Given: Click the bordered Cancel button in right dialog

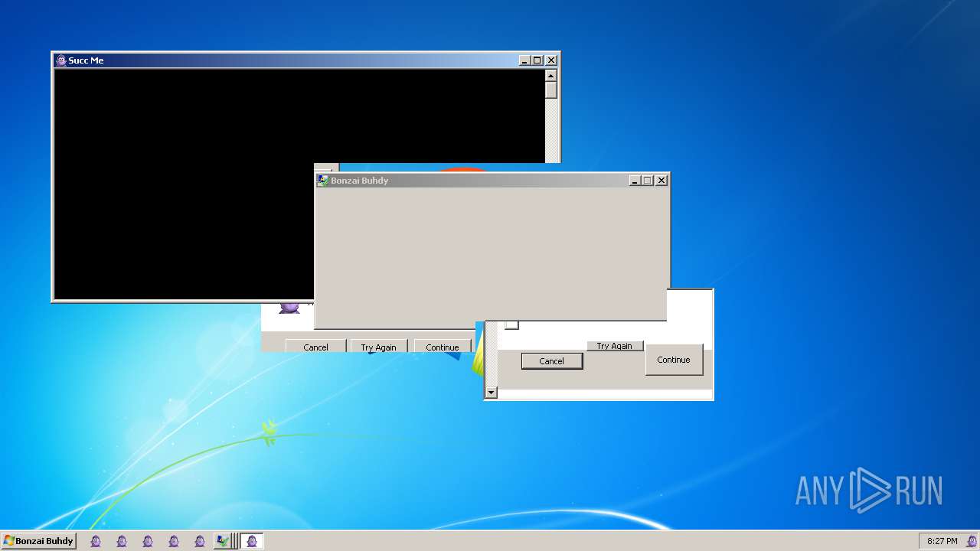Looking at the screenshot, I should [x=552, y=361].
